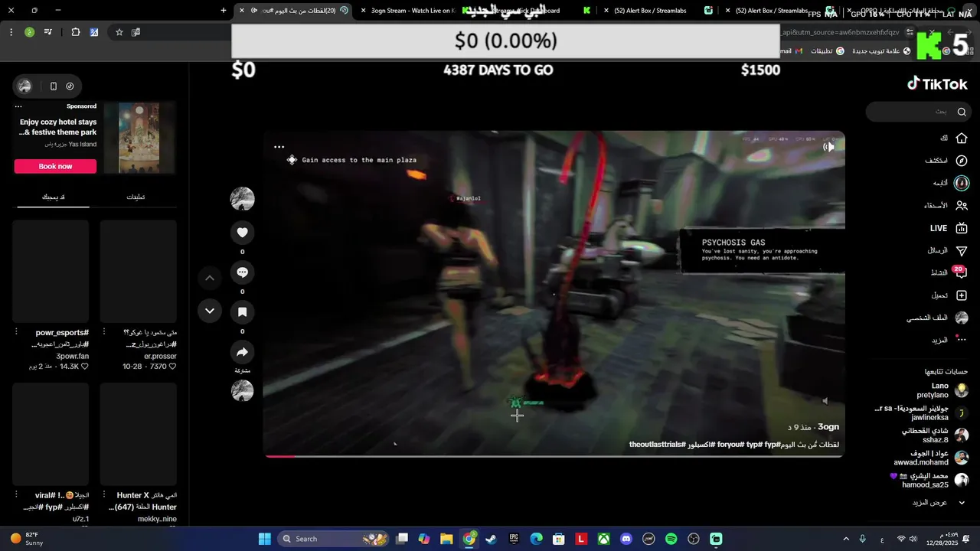980x551 pixels.
Task: Switch to the You may like tab
Action: [53, 197]
